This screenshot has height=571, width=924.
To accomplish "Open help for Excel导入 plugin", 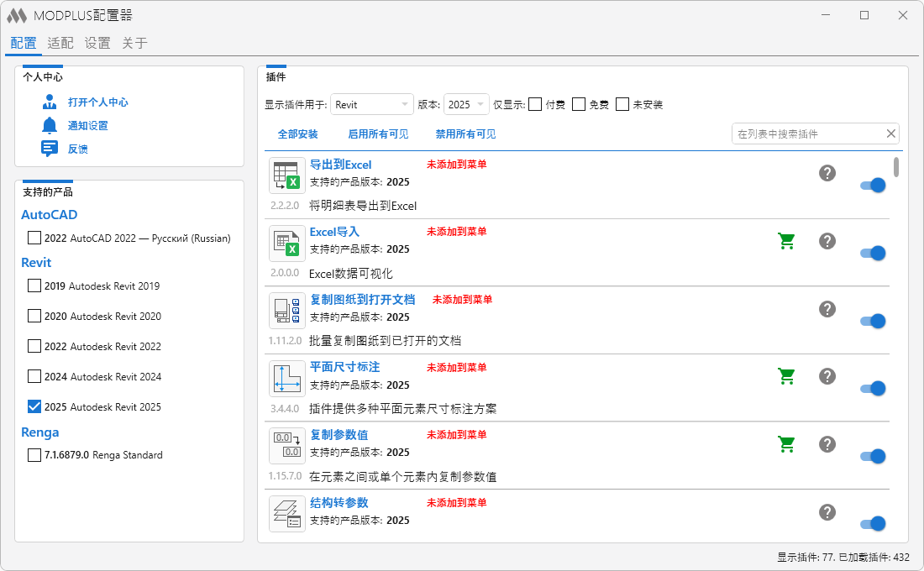I will pyautogui.click(x=827, y=241).
